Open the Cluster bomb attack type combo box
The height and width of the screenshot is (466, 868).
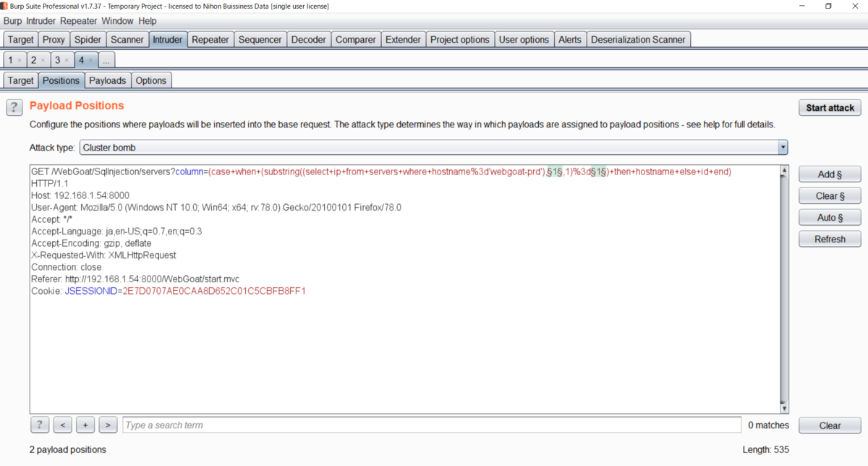coord(433,148)
